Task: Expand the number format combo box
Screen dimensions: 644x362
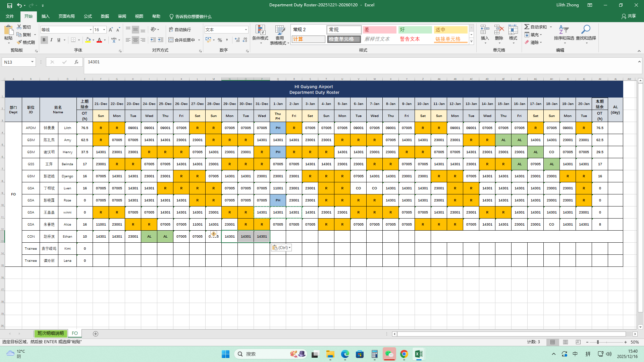Action: tap(246, 30)
